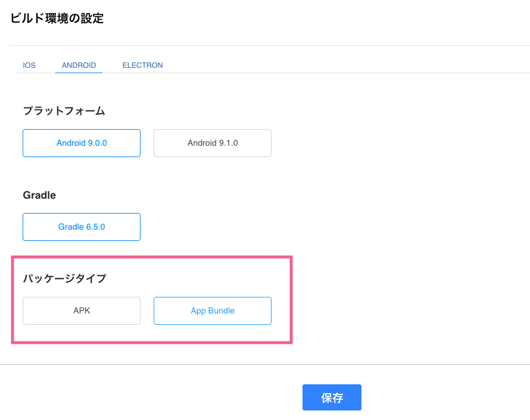Save the build environment settings
530x420 pixels.
(x=332, y=397)
